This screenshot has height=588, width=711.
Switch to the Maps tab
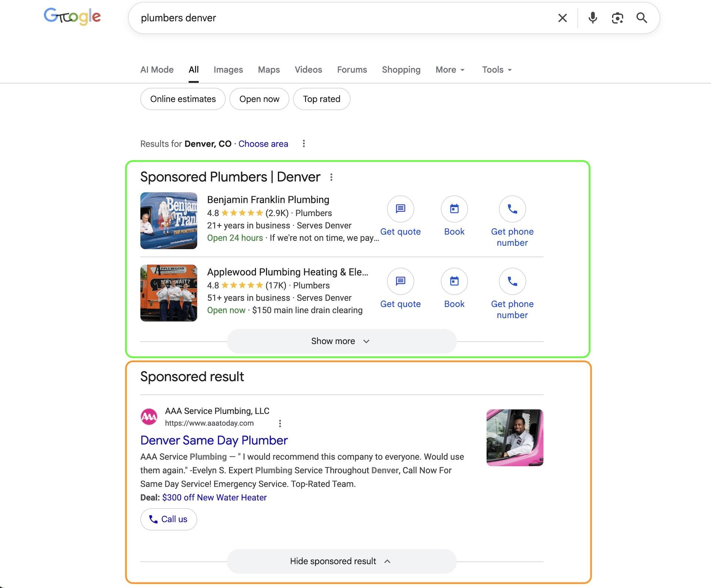point(269,70)
